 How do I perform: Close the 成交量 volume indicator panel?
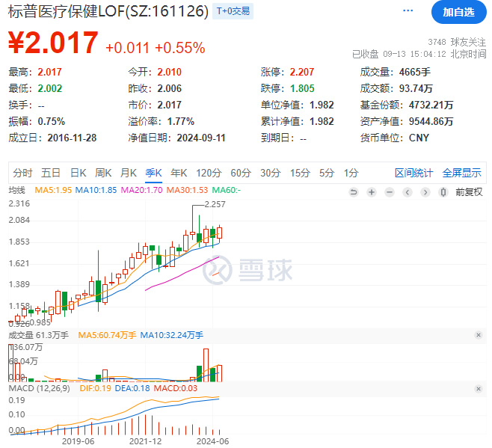[479, 335]
